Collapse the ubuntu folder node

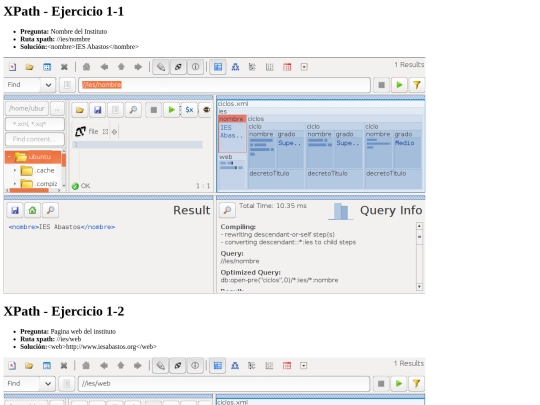pos(9,157)
